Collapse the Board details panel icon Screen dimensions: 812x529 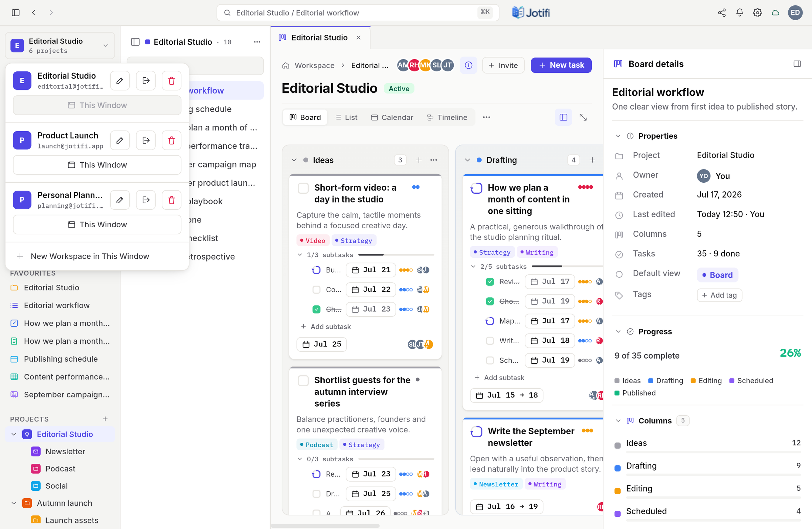click(x=797, y=64)
